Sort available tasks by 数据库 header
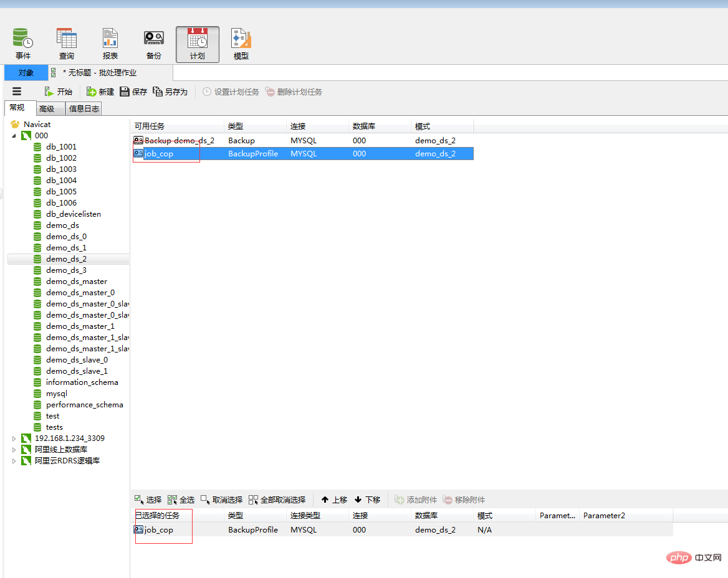Viewport: 728px width, 578px height. pyautogui.click(x=380, y=126)
